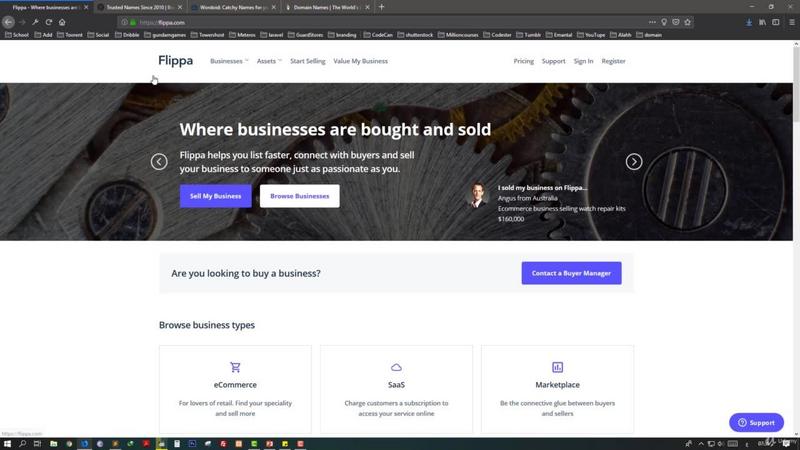Open Windows Start menu
800x450 pixels.
click(7, 444)
